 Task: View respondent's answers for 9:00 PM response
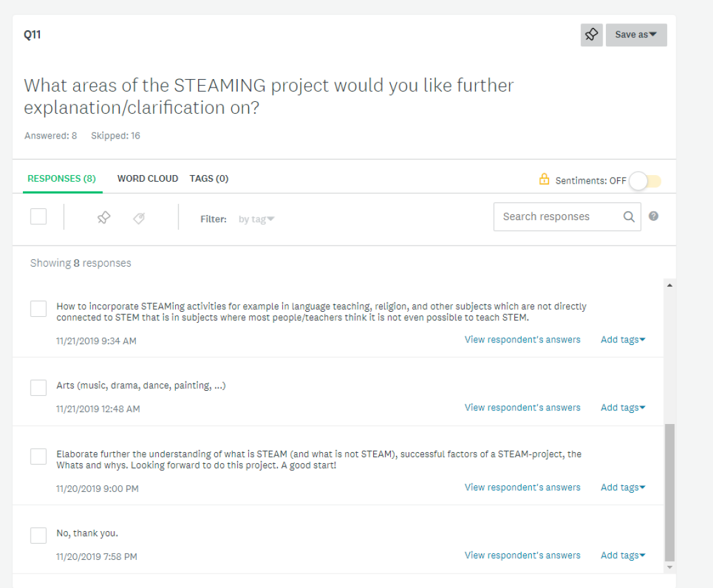coord(522,487)
